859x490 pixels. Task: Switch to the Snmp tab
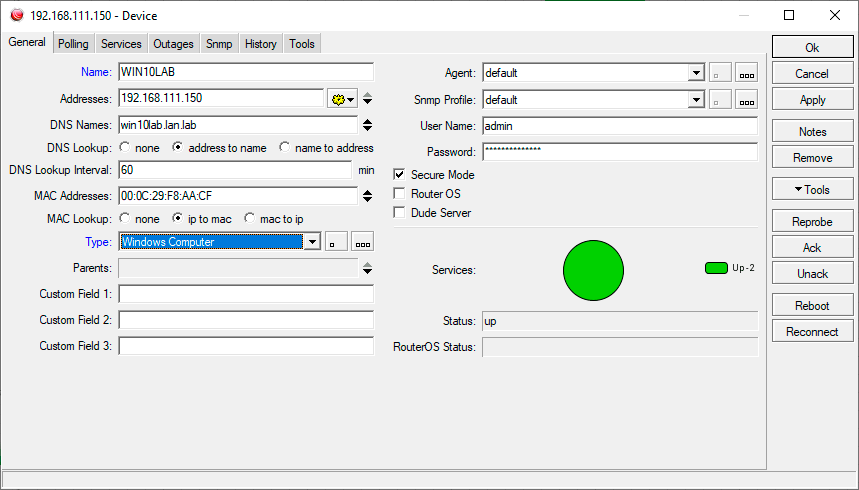[x=219, y=44]
